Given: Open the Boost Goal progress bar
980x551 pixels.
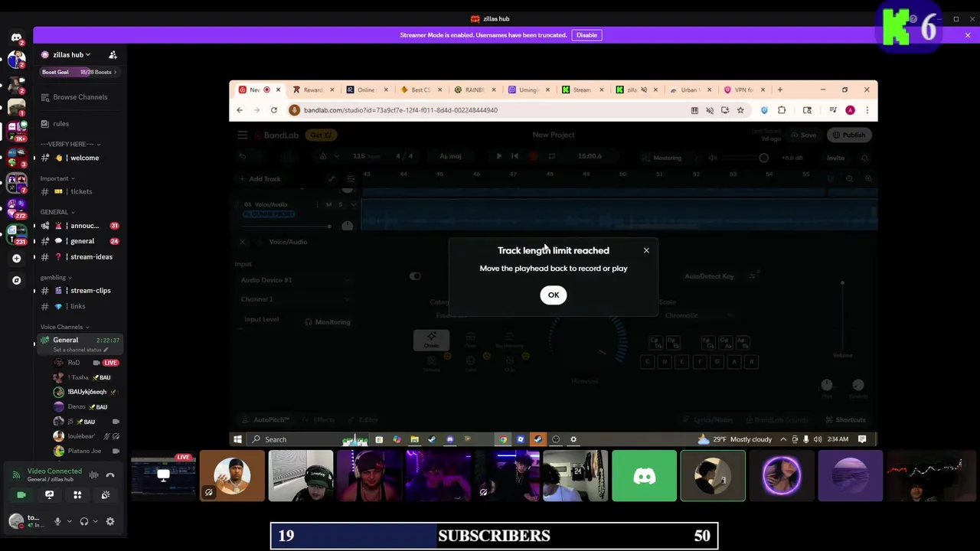Looking at the screenshot, I should (x=80, y=72).
